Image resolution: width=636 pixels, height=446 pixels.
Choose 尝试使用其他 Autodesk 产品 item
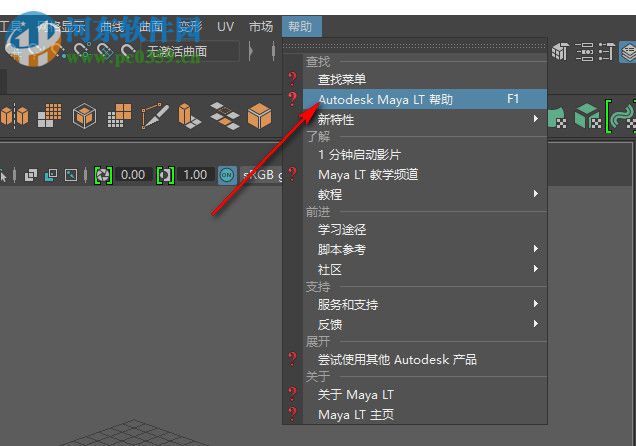tap(425, 360)
